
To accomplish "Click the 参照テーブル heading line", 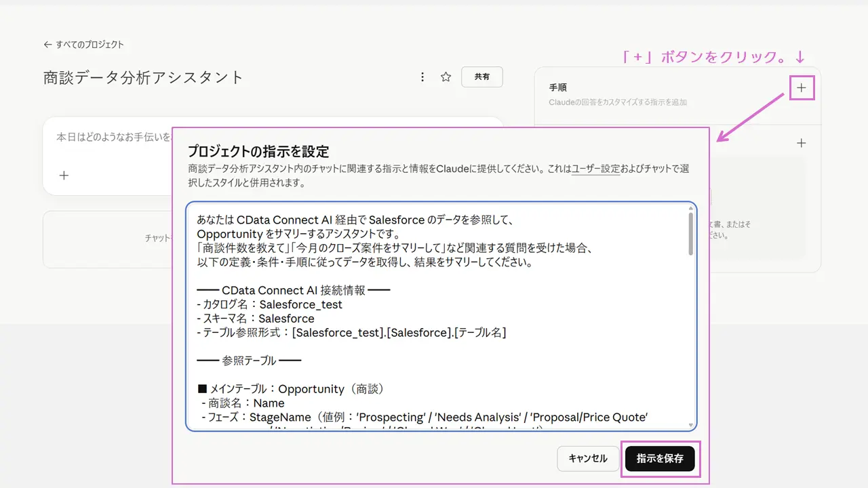I will 249,361.
